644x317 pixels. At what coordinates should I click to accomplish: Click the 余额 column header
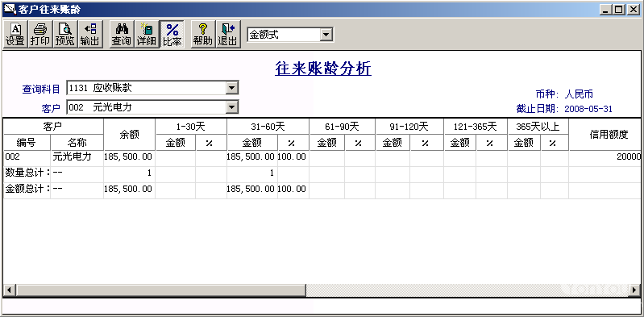pos(130,135)
